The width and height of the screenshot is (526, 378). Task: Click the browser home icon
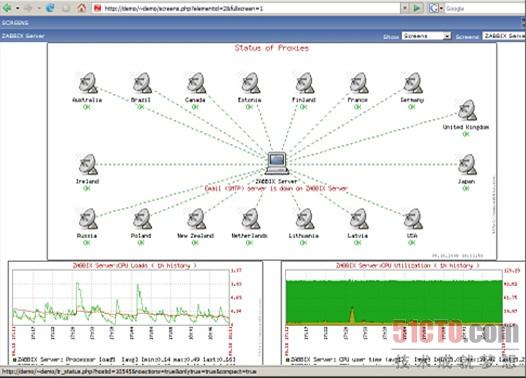[x=82, y=8]
